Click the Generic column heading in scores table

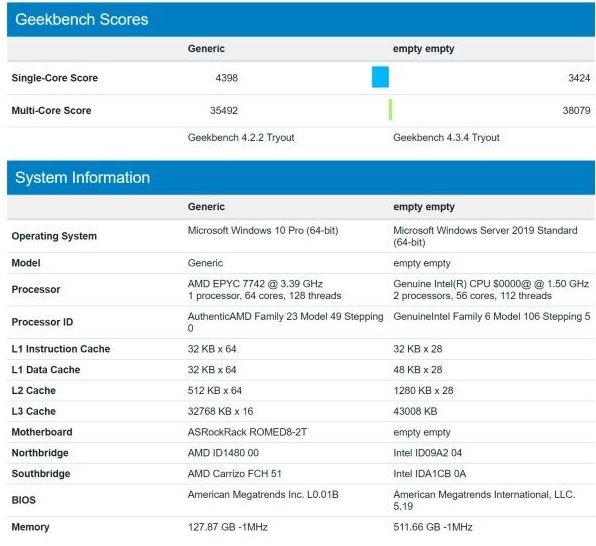pos(206,49)
